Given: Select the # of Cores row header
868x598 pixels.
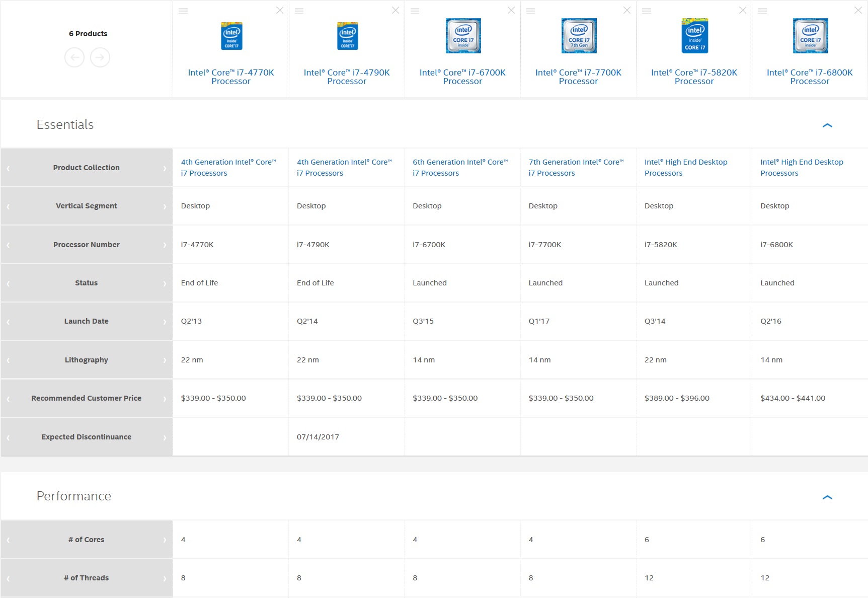Looking at the screenshot, I should click(87, 540).
